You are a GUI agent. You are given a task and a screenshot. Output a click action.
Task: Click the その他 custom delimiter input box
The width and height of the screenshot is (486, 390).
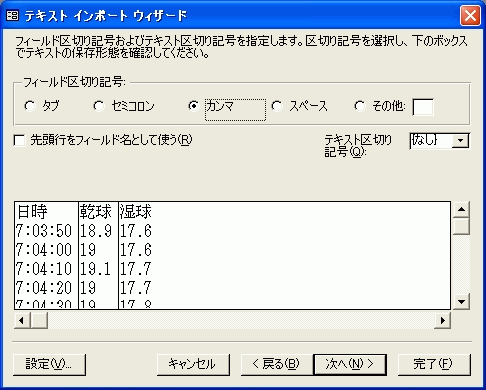coord(423,107)
